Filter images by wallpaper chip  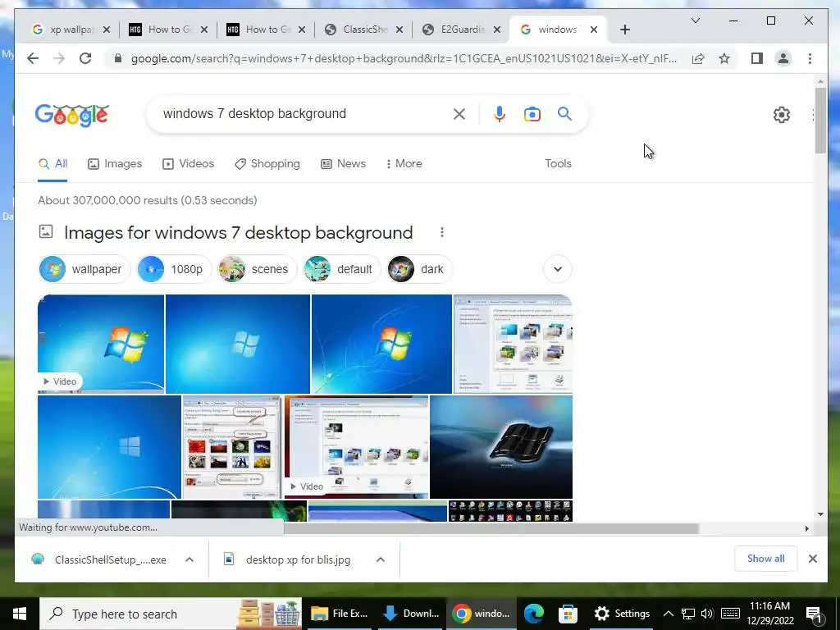point(84,269)
